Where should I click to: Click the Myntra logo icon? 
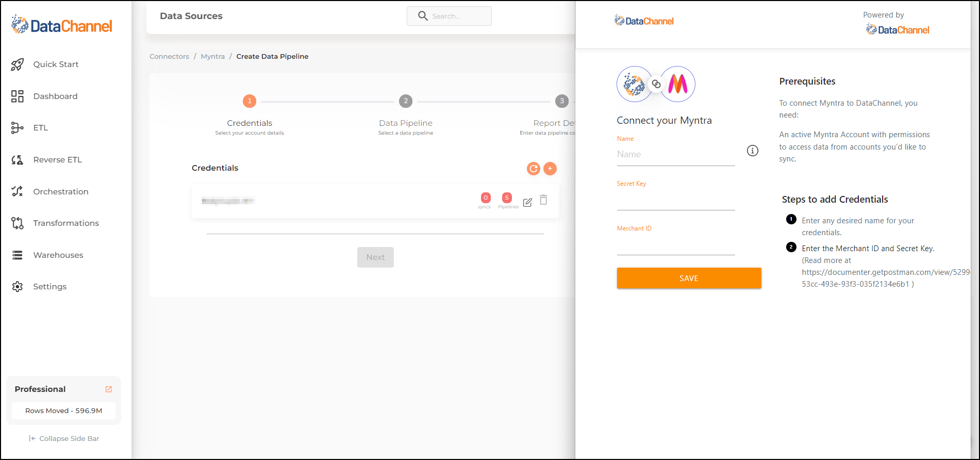tap(678, 84)
